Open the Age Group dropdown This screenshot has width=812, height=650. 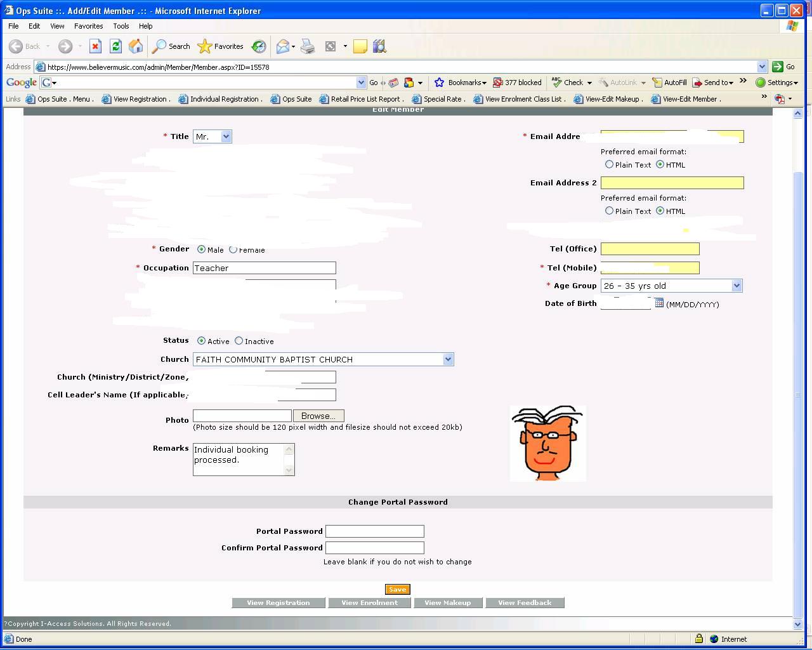[737, 286]
